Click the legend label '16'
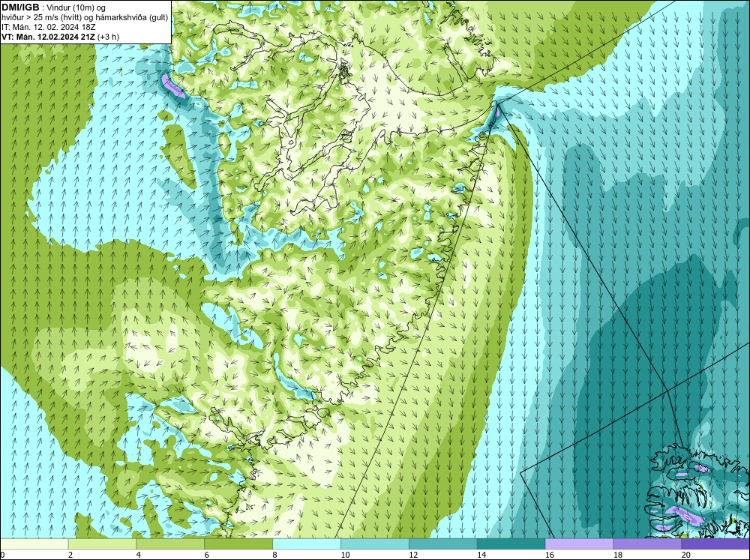Screen dimensions: 750x560 550,555
